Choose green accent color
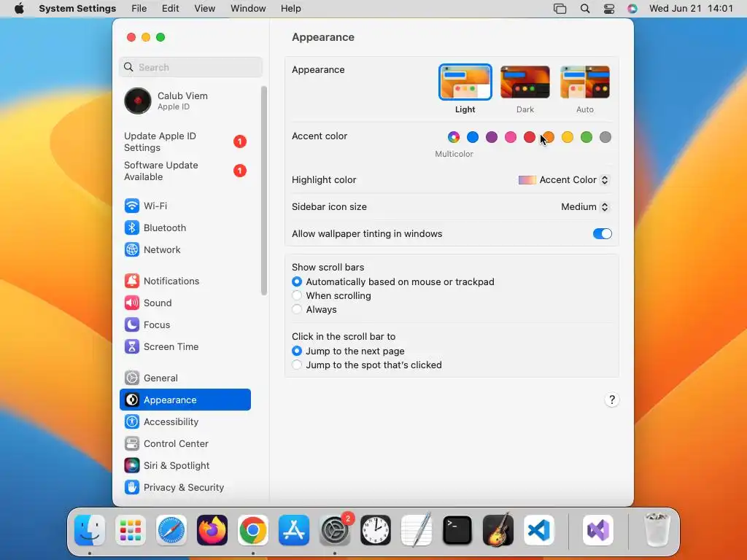 (587, 137)
